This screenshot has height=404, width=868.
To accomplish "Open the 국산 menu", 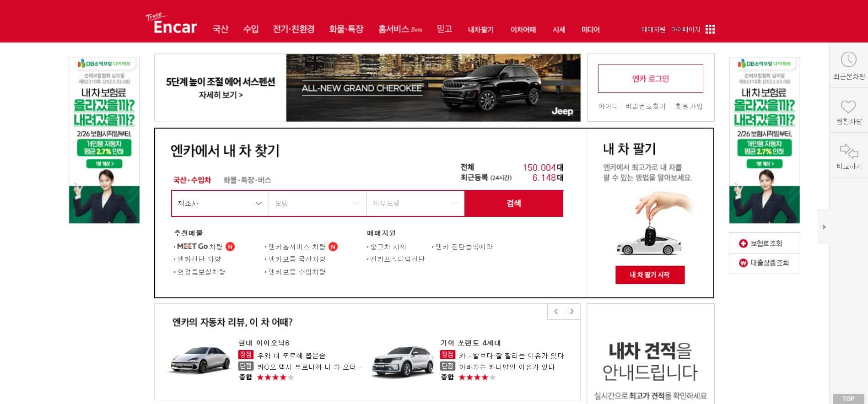I will point(221,29).
